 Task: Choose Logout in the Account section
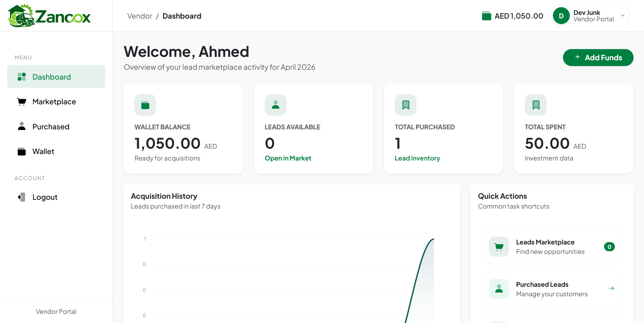click(x=56, y=197)
